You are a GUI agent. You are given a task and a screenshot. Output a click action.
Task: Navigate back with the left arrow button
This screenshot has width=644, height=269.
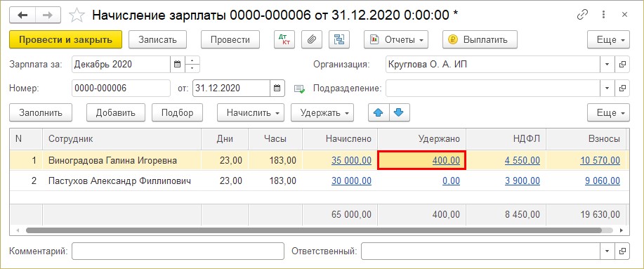click(22, 15)
